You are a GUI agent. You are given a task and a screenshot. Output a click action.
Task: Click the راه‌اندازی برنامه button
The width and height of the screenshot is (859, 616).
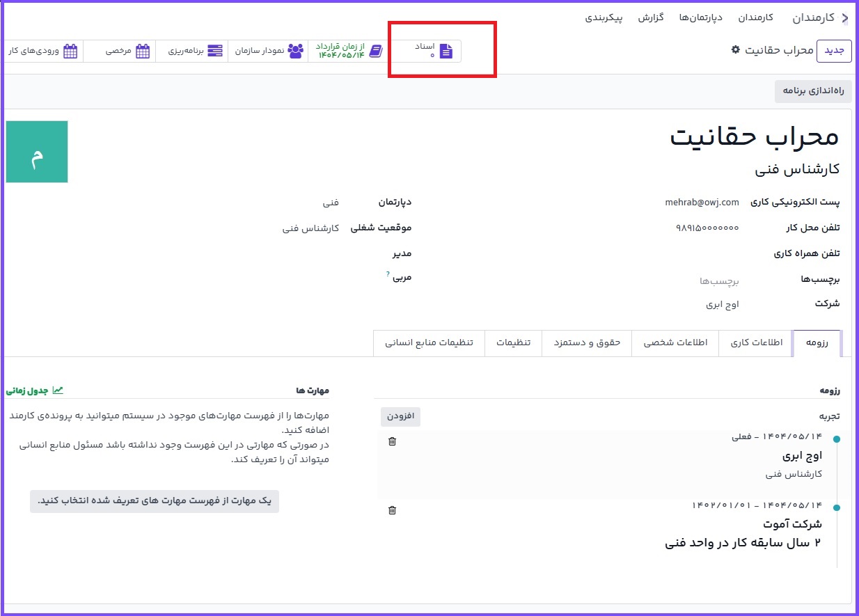(813, 91)
